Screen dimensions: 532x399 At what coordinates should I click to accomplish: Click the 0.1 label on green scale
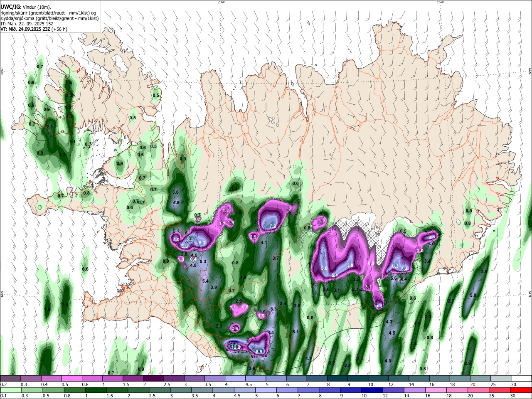point(3,396)
